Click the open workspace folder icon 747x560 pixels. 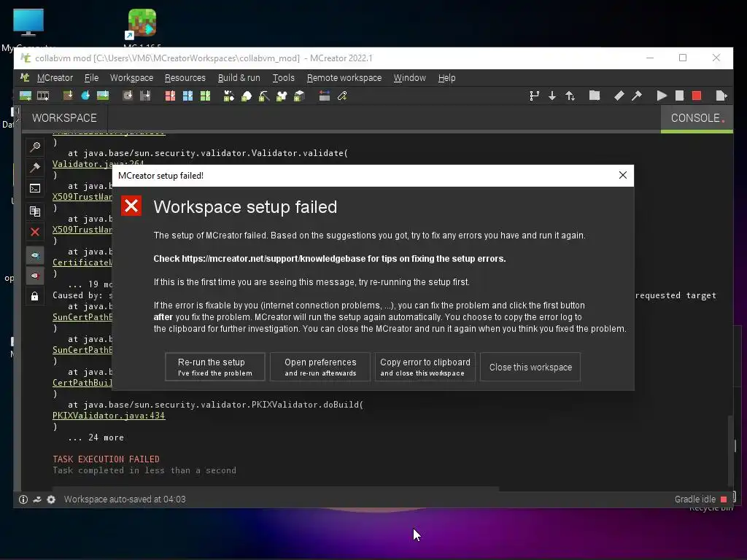[595, 96]
